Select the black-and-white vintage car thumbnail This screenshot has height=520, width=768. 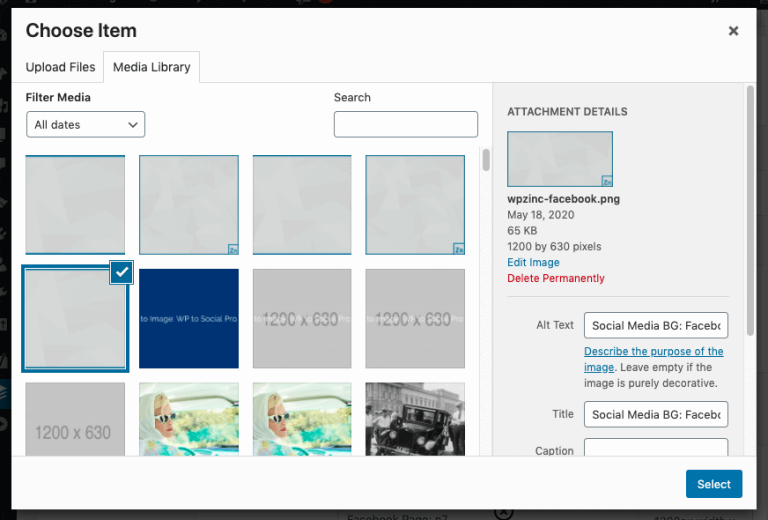(415, 419)
